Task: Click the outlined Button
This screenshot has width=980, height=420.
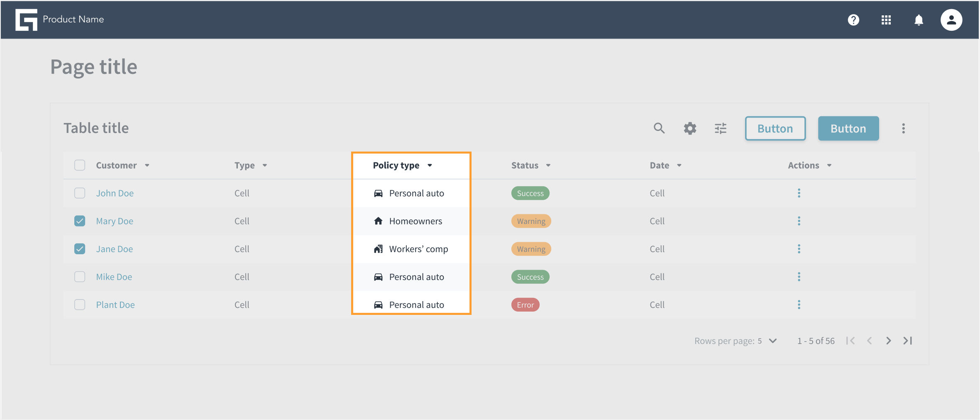Action: pos(775,128)
